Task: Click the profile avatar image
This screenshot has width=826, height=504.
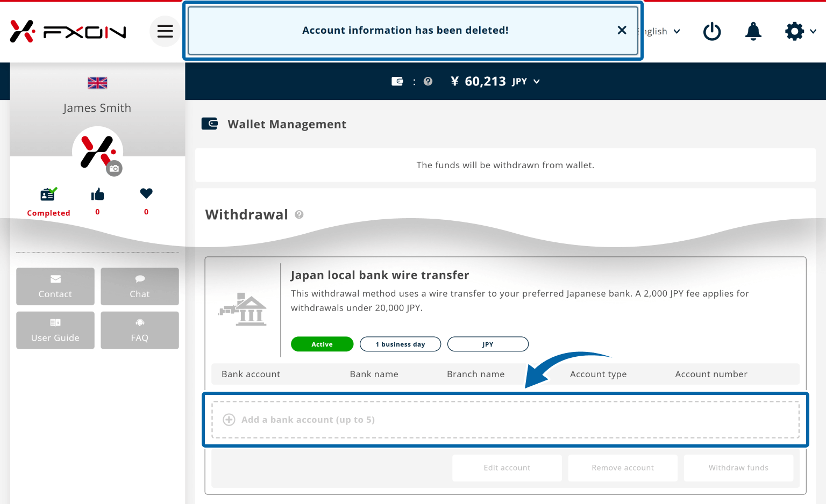Action: click(x=97, y=152)
